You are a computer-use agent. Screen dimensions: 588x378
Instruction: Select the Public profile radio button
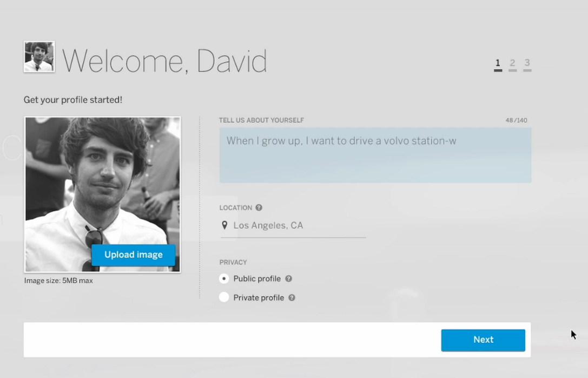coord(224,279)
